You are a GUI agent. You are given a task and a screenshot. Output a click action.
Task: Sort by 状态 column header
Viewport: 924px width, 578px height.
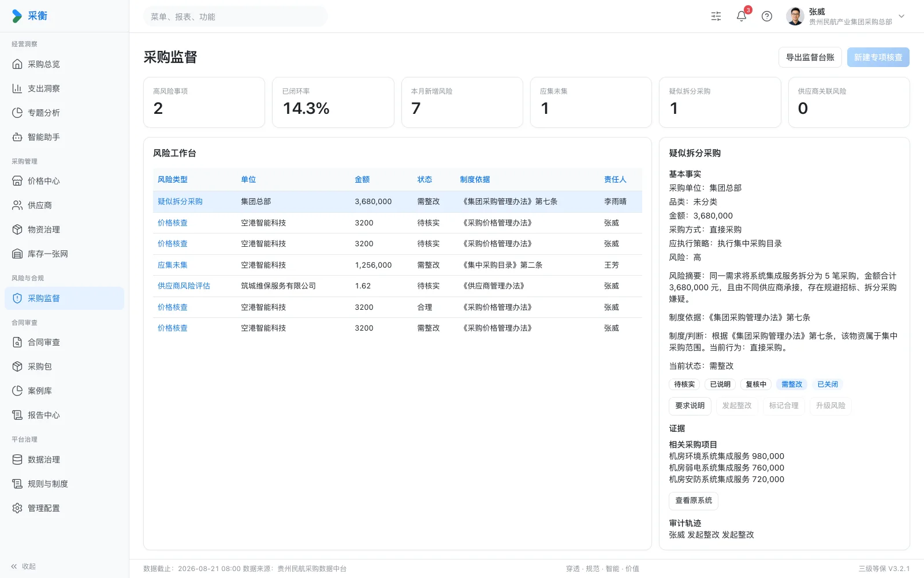(x=424, y=180)
